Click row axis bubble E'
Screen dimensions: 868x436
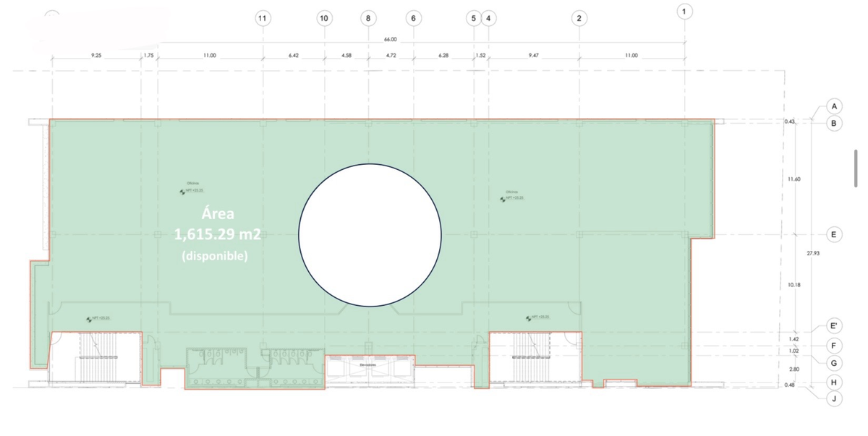[834, 328]
